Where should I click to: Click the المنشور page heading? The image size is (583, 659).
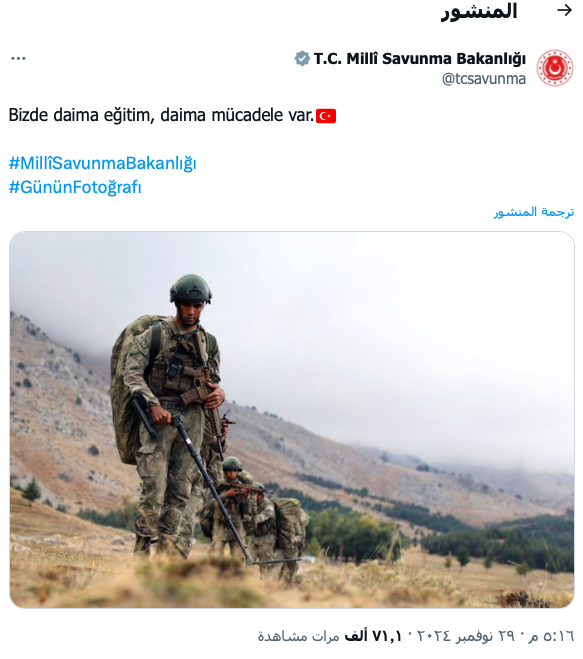479,11
